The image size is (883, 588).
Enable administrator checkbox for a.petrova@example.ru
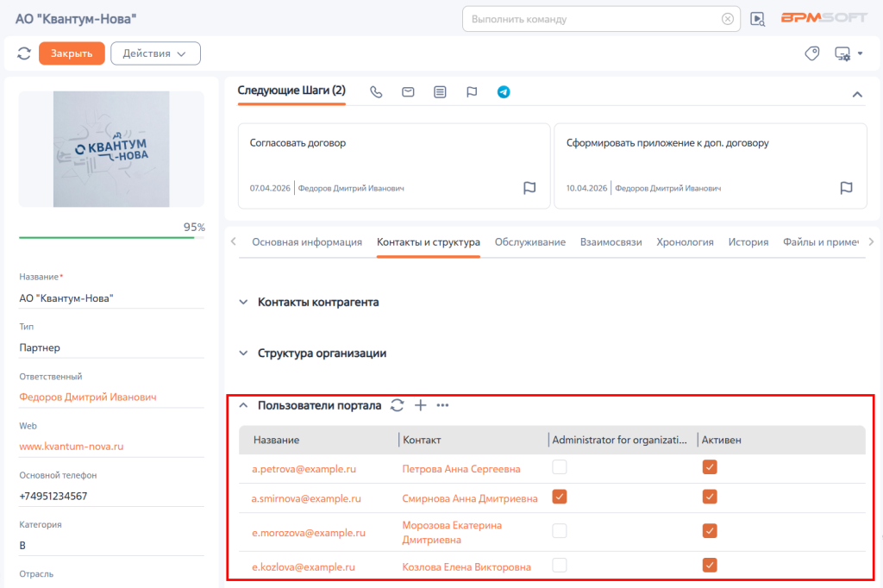coord(559,467)
